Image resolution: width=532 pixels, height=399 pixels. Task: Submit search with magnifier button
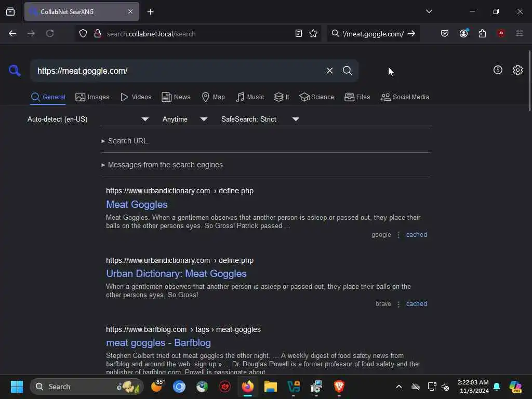(x=347, y=71)
